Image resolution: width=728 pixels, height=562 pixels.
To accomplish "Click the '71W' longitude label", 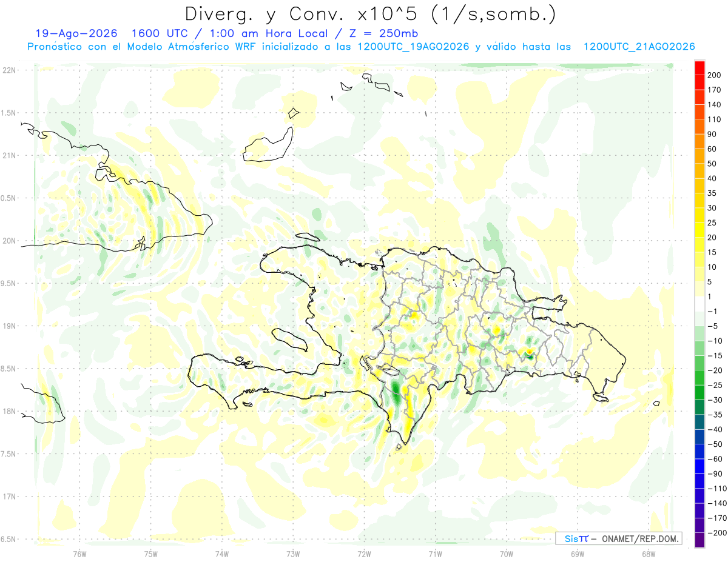I will (x=435, y=554).
